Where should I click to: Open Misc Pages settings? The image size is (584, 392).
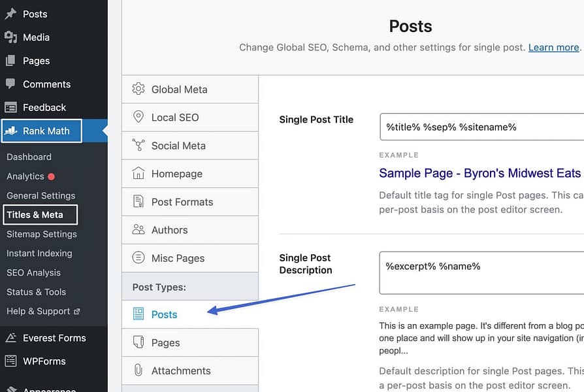tap(138, 258)
